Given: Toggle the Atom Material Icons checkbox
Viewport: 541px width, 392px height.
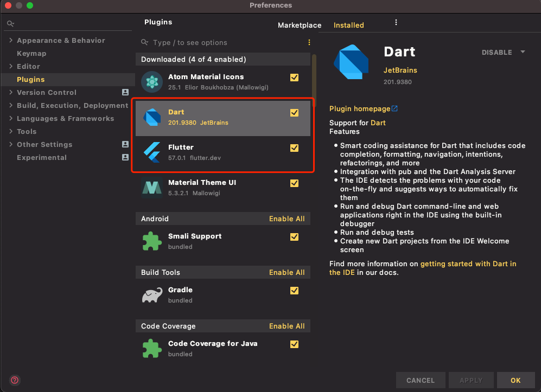Looking at the screenshot, I should point(294,78).
